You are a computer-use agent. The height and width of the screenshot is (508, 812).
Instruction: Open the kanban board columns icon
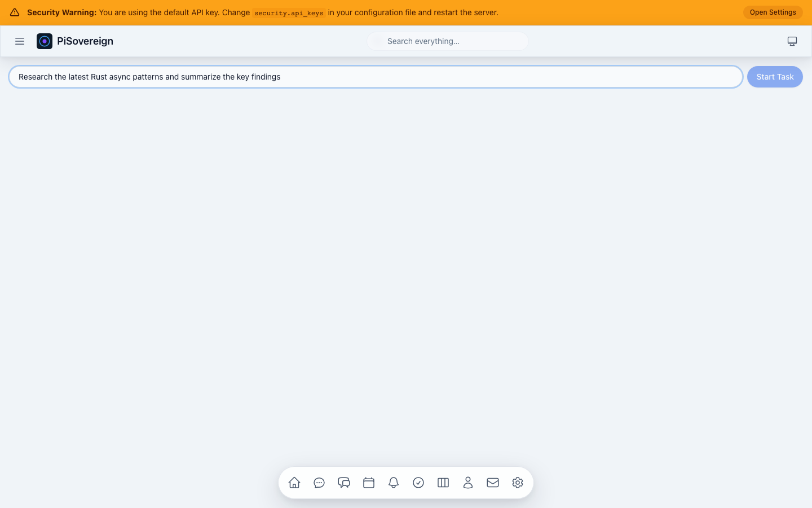pyautogui.click(x=443, y=483)
